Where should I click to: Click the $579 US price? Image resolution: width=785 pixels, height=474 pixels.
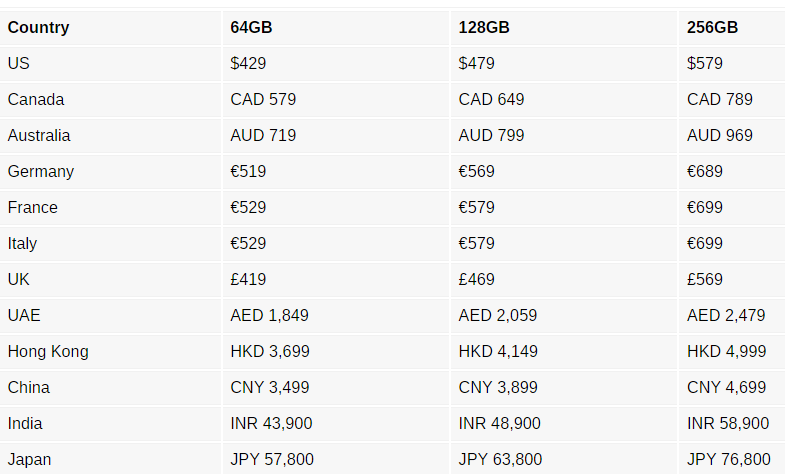click(704, 64)
